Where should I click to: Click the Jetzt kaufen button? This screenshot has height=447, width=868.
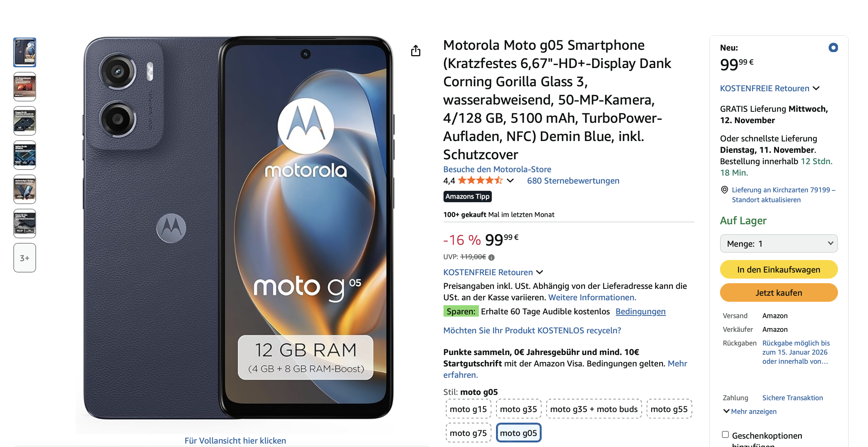(779, 293)
